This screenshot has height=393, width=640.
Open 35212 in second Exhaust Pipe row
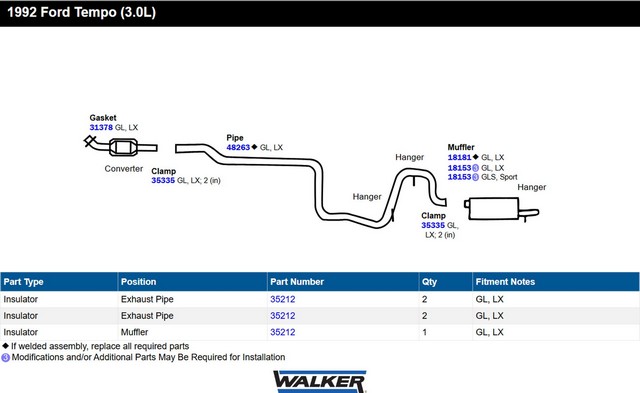(x=282, y=316)
